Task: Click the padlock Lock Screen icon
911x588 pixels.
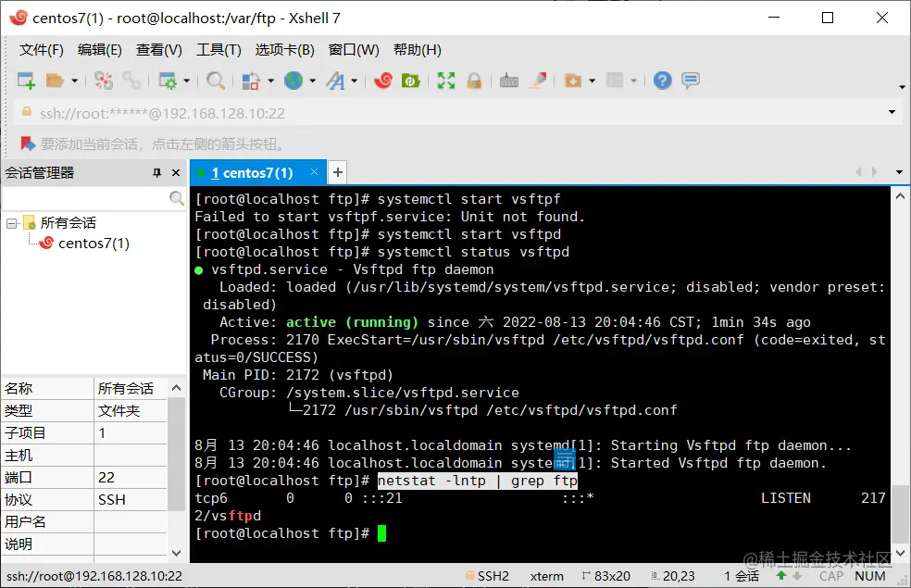Action: coord(474,81)
